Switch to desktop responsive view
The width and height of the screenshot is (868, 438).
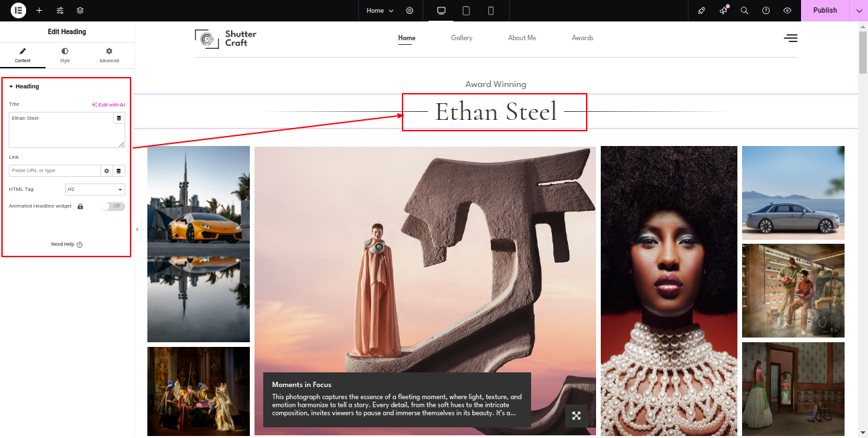(441, 11)
